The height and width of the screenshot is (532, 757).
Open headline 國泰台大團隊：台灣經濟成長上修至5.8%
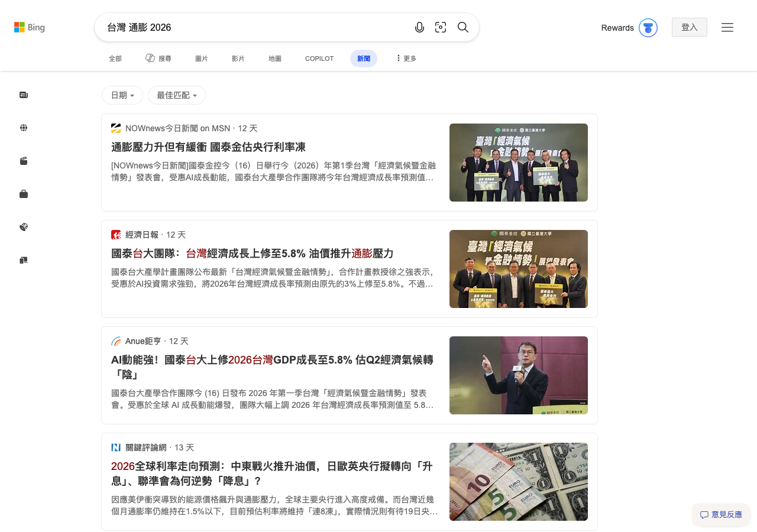(x=253, y=254)
